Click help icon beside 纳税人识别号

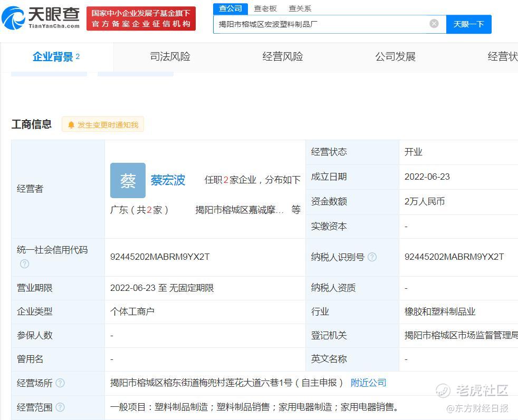[x=372, y=257]
